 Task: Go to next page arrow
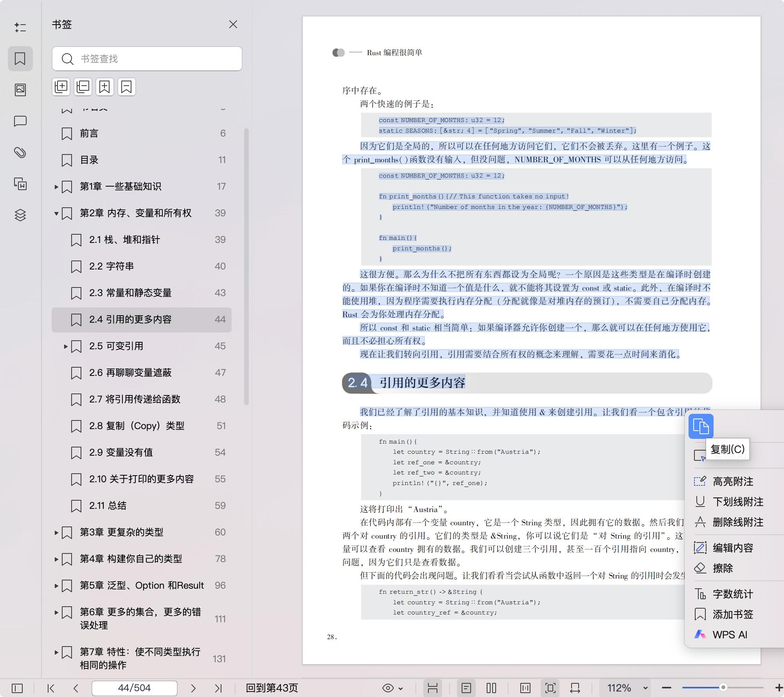193,688
